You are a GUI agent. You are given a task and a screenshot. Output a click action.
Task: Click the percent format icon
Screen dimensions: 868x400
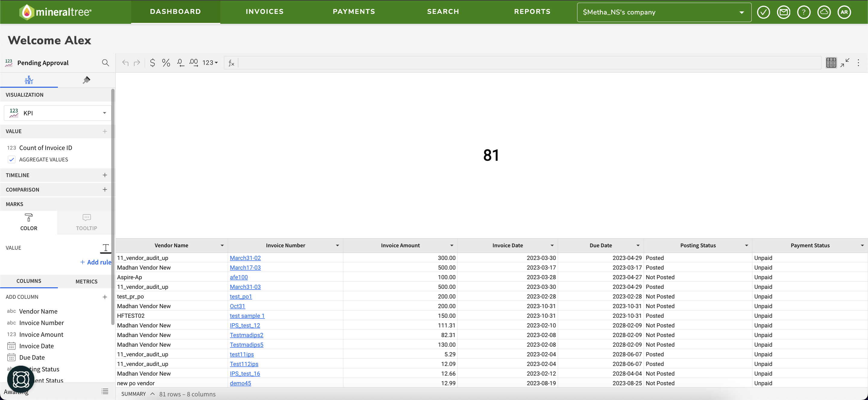166,63
